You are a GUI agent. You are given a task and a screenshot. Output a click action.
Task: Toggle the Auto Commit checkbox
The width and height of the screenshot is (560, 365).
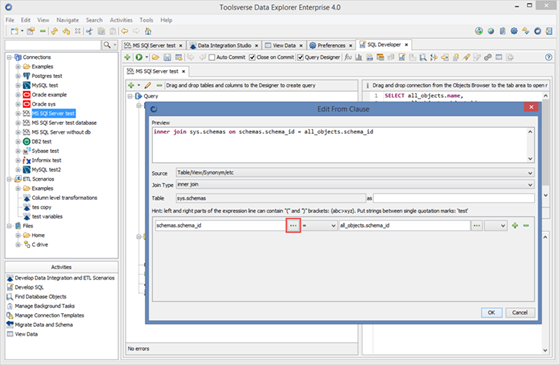211,57
